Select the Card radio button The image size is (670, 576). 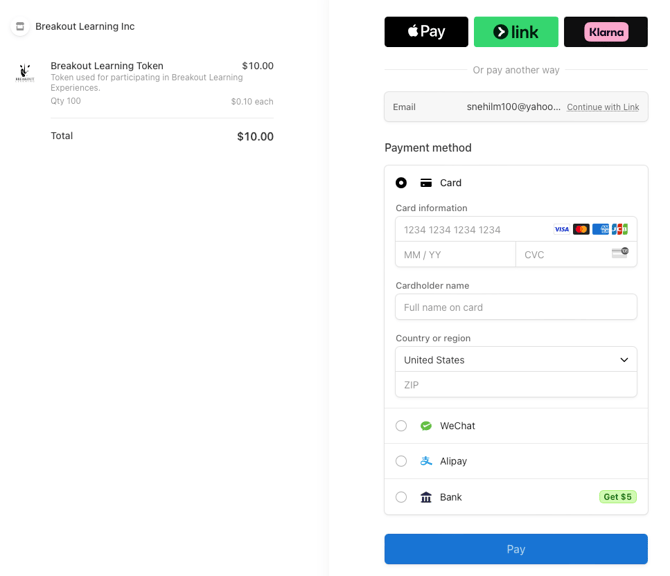click(x=401, y=183)
